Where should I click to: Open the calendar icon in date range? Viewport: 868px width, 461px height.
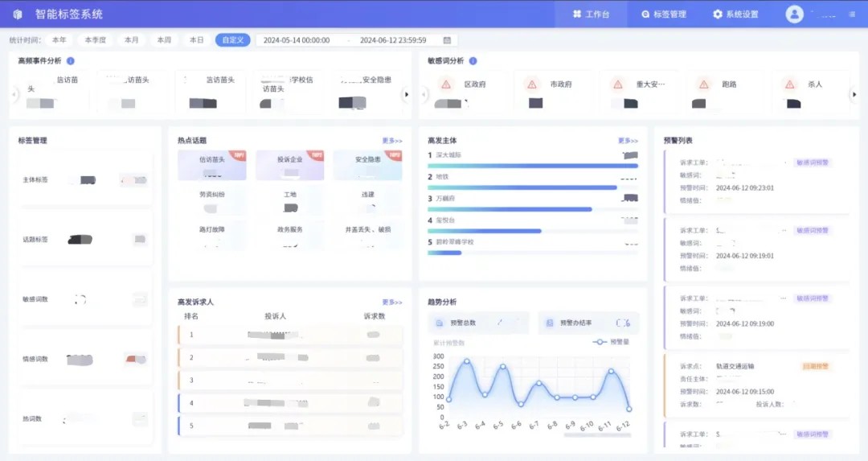point(447,39)
